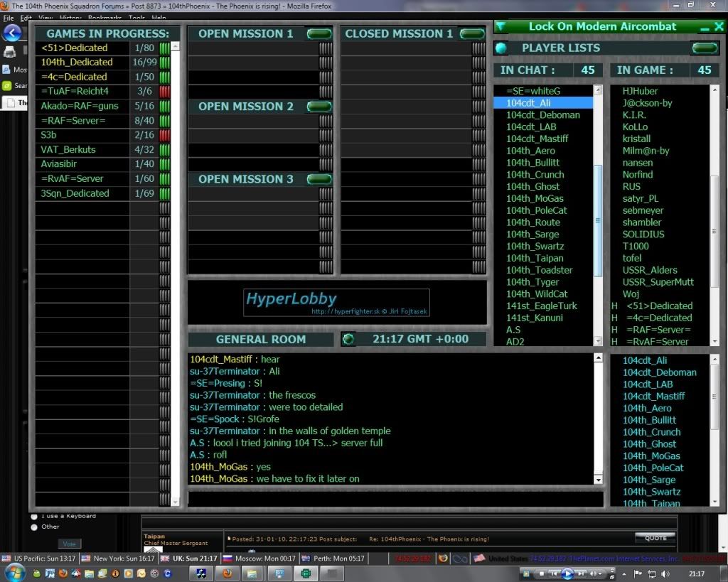Screen dimensions: 728x582
Task: Select the 'Other' radio button
Action: coord(34,527)
